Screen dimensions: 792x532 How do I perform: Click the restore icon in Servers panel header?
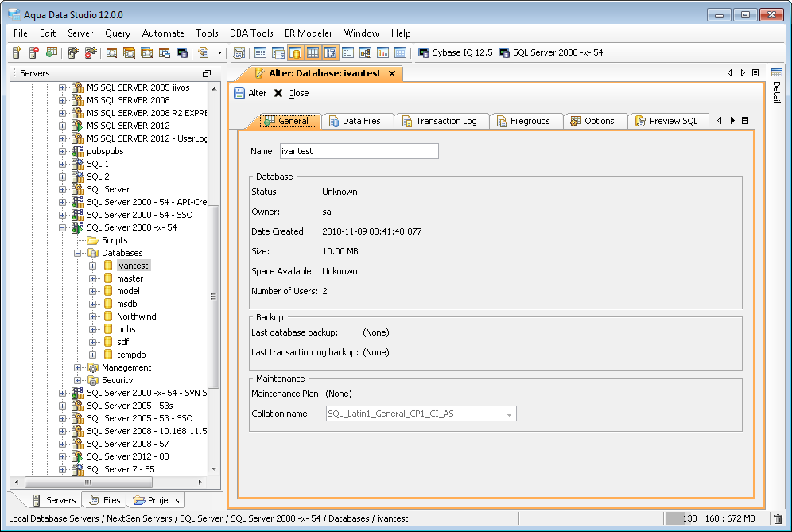click(207, 73)
